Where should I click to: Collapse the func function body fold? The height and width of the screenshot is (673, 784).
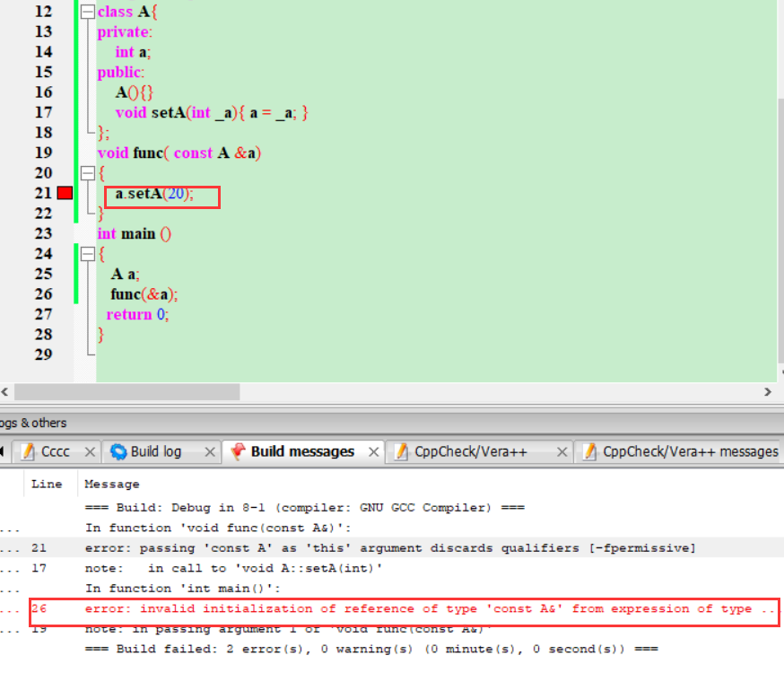pyautogui.click(x=87, y=172)
